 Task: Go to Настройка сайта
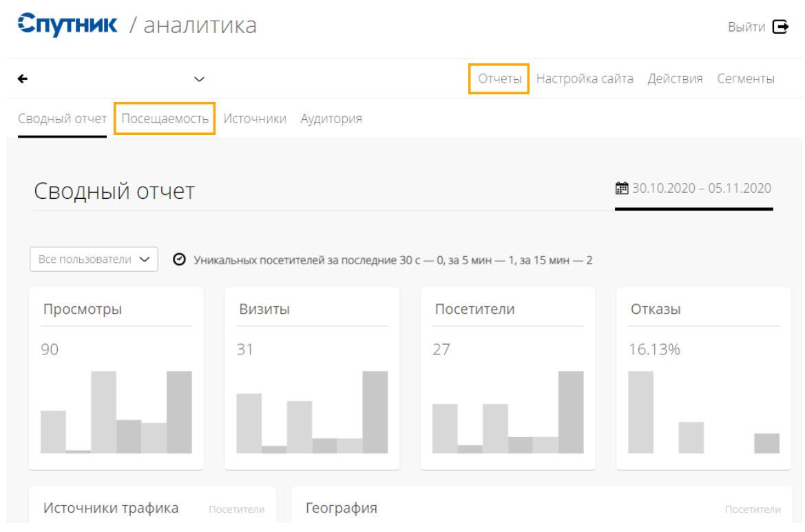pos(585,79)
